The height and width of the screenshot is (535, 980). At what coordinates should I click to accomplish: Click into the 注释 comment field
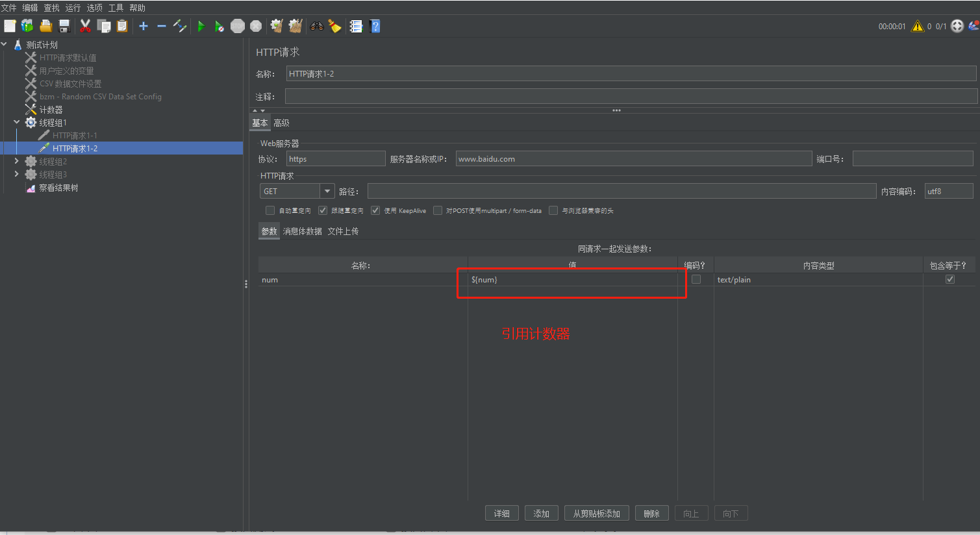pyautogui.click(x=631, y=96)
